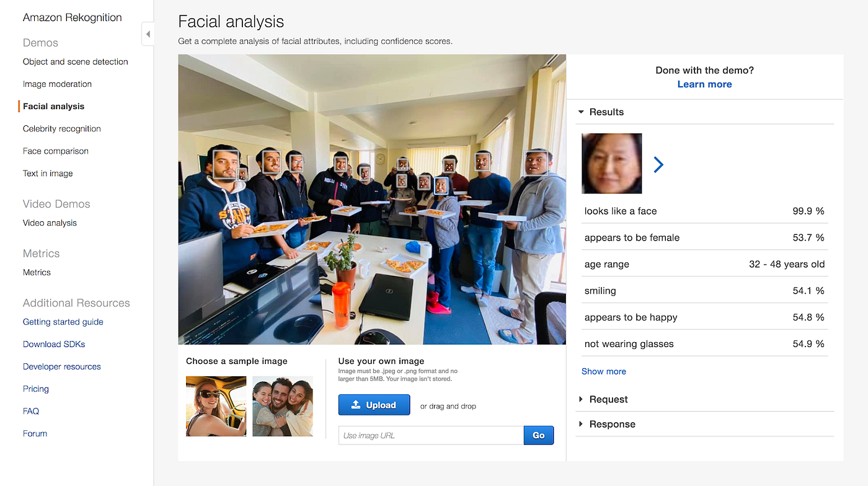Open the Text in image demo
This screenshot has width=868, height=486.
click(x=48, y=173)
